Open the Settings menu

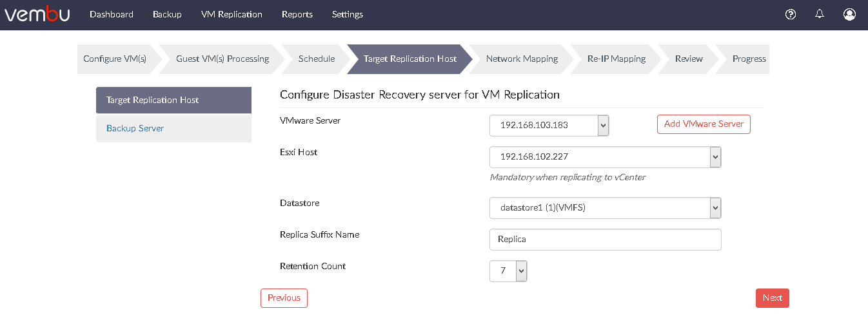[348, 14]
